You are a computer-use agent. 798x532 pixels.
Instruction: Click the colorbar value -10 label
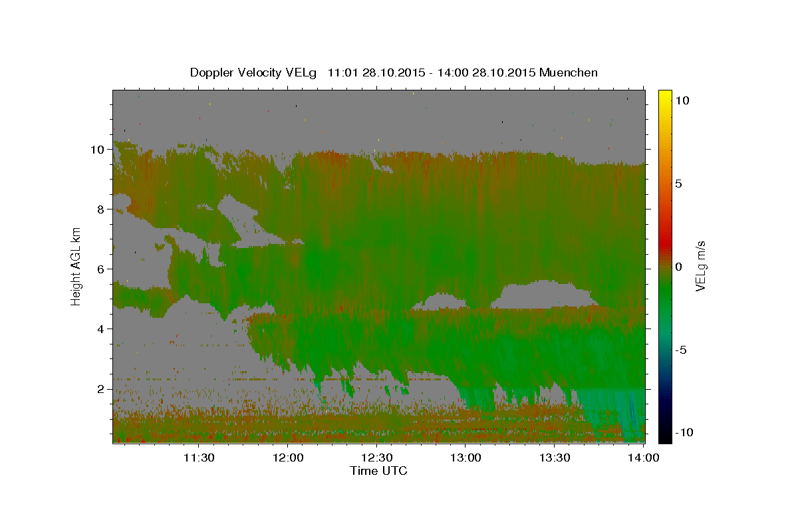pyautogui.click(x=684, y=432)
